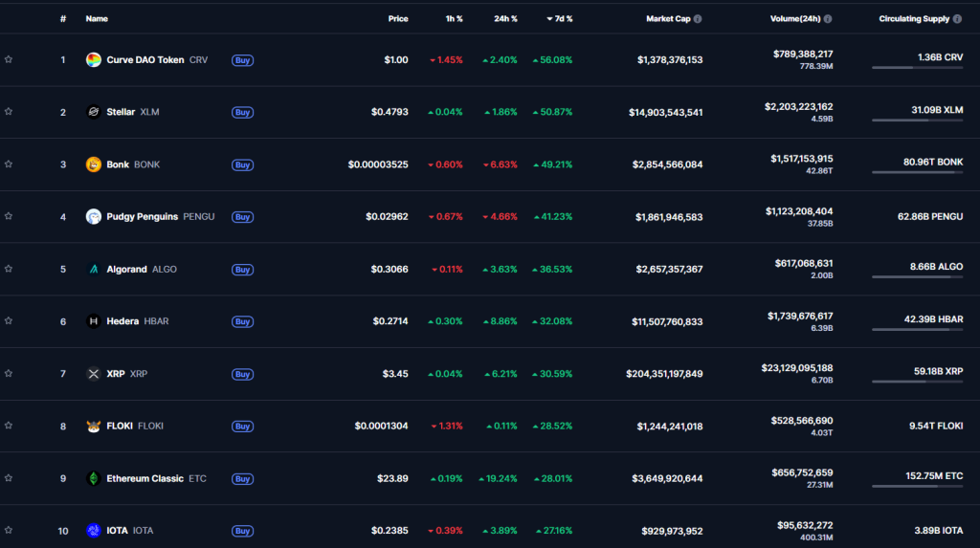Click the Ethereum Classic logo icon

93,478
